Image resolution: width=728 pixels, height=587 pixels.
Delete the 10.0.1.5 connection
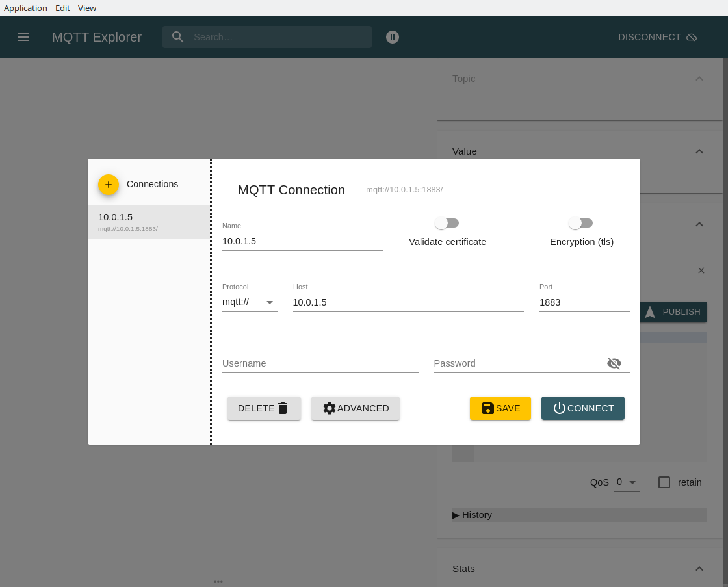click(264, 408)
